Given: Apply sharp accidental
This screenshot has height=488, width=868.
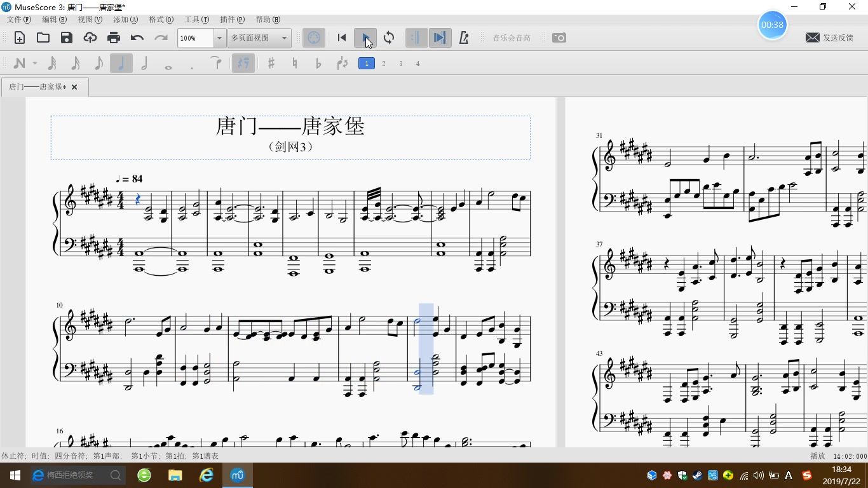Looking at the screenshot, I should [x=271, y=64].
